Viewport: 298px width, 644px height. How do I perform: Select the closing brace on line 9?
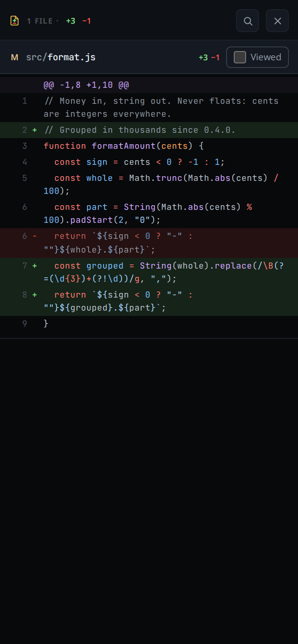click(x=149, y=324)
